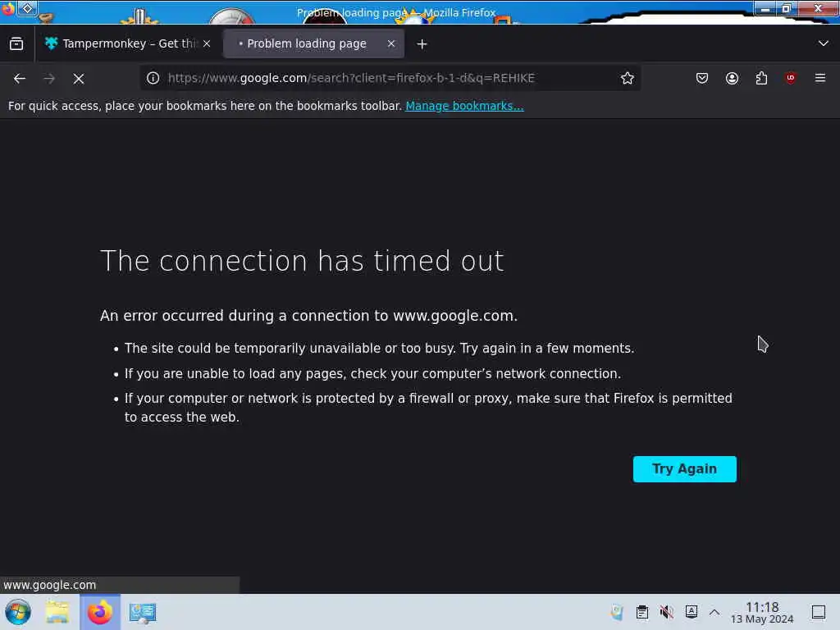
Task: Click the firewall or proxy bullet text
Action: pyautogui.click(x=428, y=408)
